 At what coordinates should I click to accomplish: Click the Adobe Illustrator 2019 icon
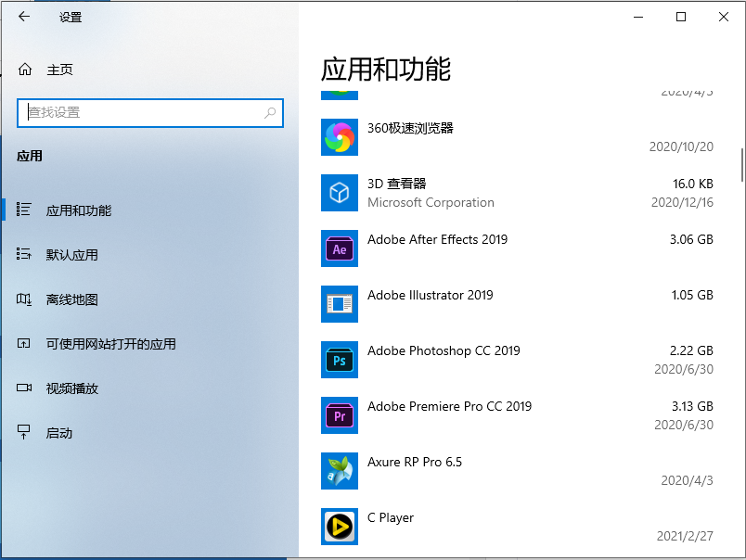(x=339, y=304)
